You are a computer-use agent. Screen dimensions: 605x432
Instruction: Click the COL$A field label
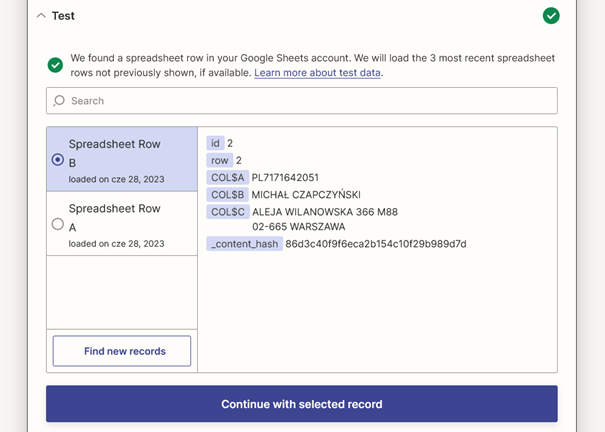228,177
